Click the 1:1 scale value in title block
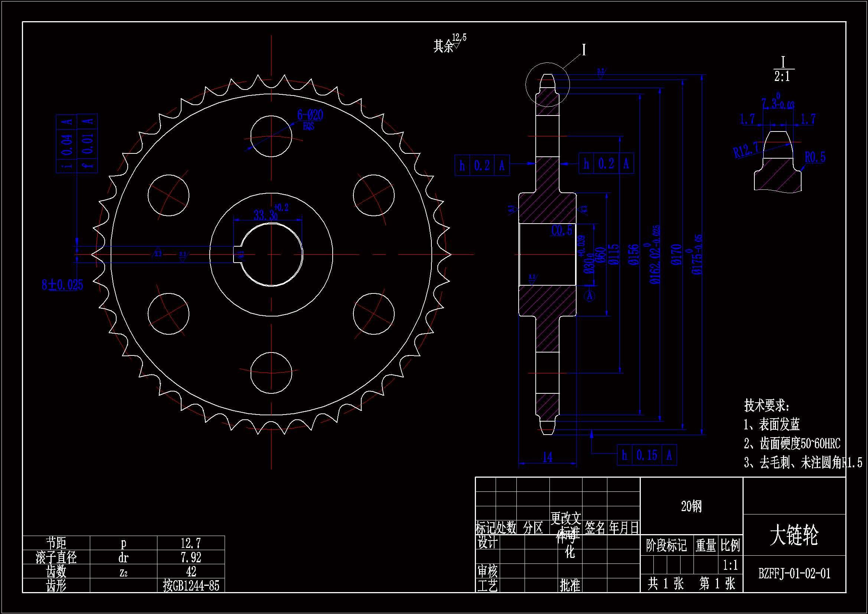 (x=730, y=565)
